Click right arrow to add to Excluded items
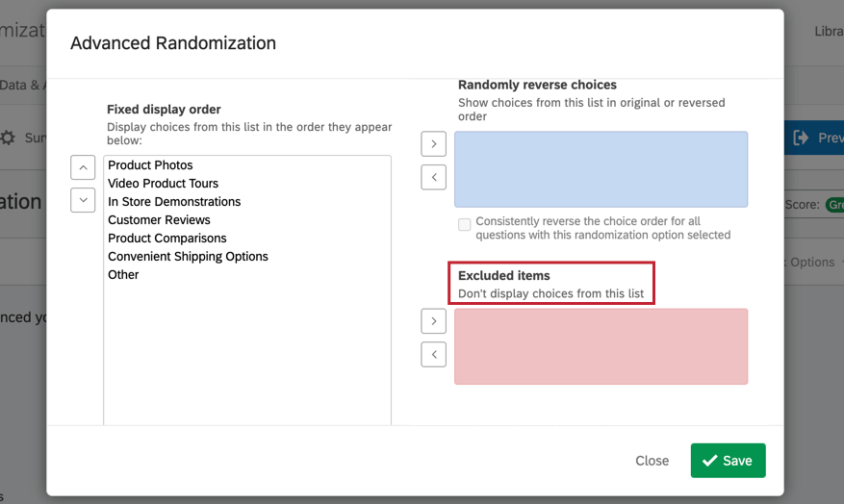844x504 pixels. [434, 321]
